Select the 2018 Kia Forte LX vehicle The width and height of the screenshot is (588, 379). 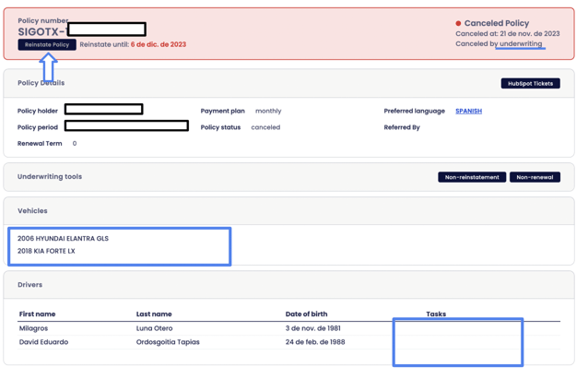point(46,251)
